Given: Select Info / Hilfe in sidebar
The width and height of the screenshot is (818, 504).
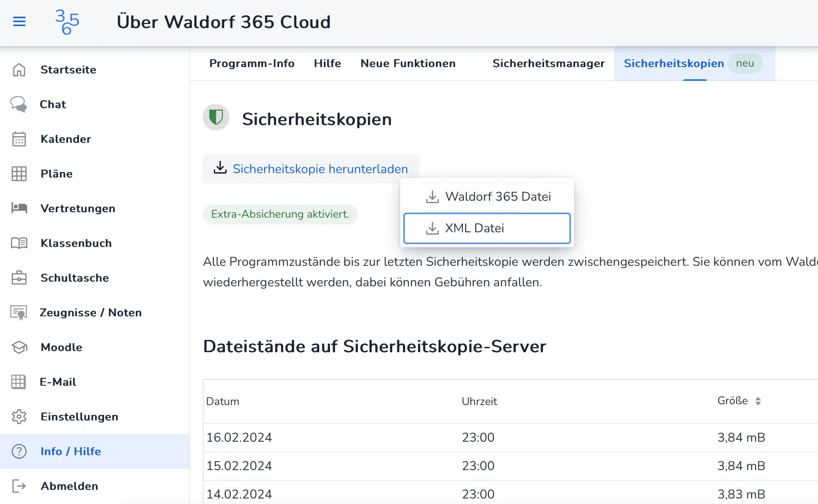Looking at the screenshot, I should [95, 452].
